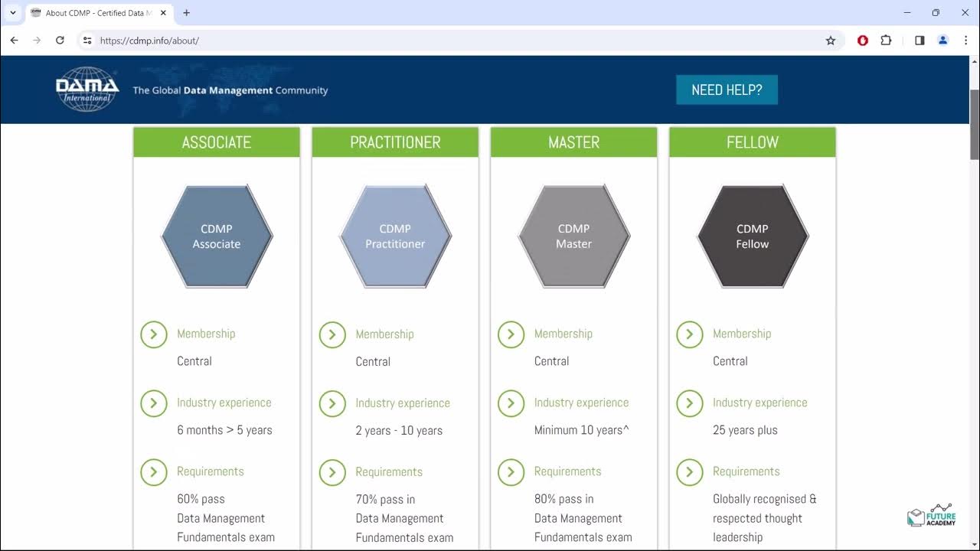Select the MASTER column header

click(x=574, y=142)
